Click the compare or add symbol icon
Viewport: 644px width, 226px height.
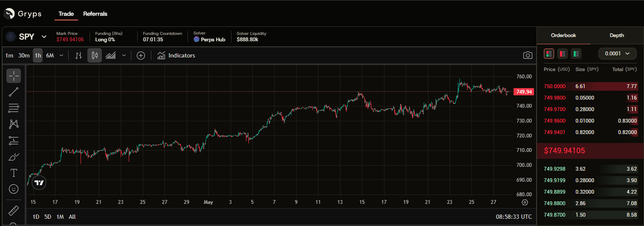[x=141, y=55]
